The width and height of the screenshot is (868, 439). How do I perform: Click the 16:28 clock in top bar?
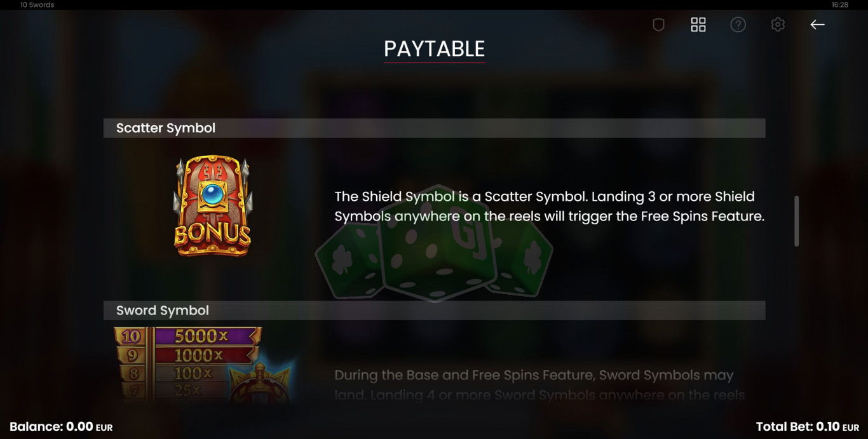click(x=839, y=4)
